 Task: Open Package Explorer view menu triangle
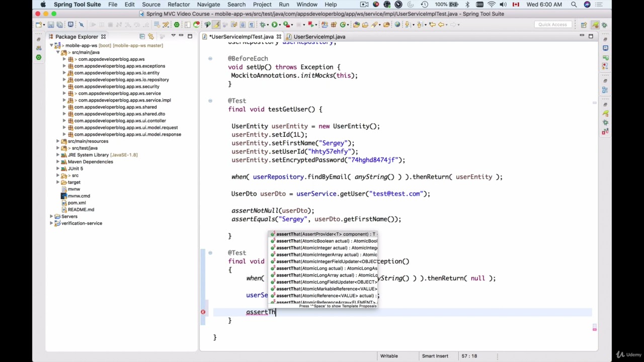click(173, 36)
